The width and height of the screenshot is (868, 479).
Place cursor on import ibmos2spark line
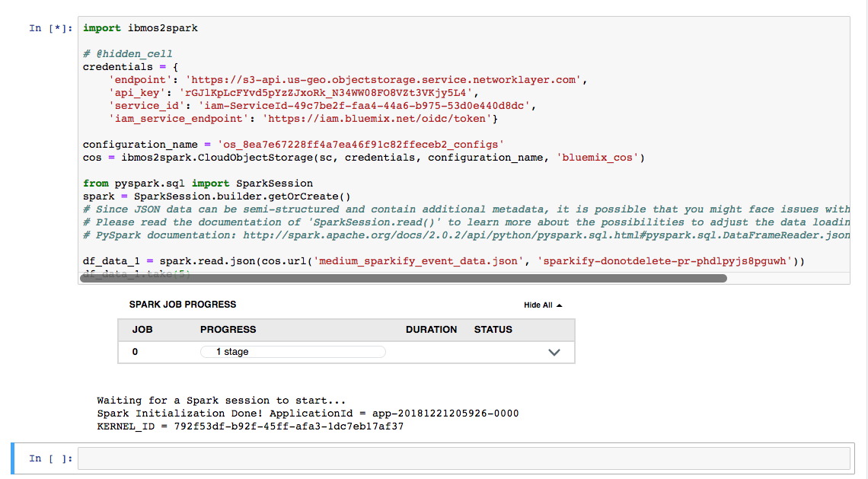141,28
